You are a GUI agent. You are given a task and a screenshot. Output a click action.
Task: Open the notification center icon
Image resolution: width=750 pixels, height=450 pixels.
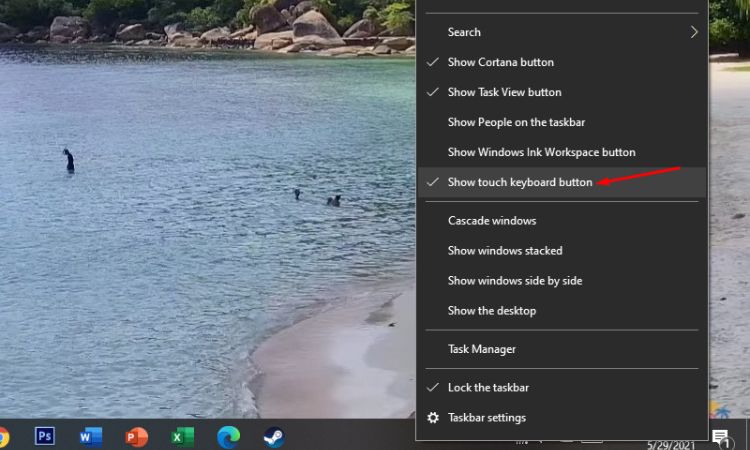click(719, 436)
